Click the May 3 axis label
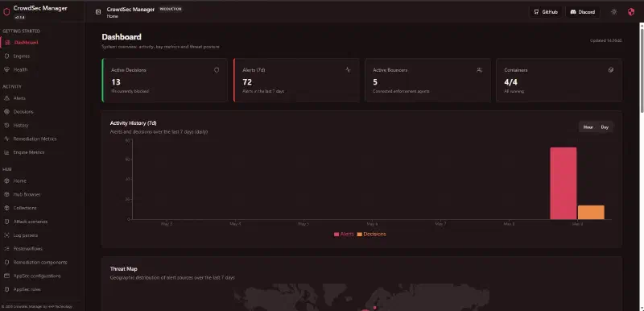644x311 pixels. point(167,224)
